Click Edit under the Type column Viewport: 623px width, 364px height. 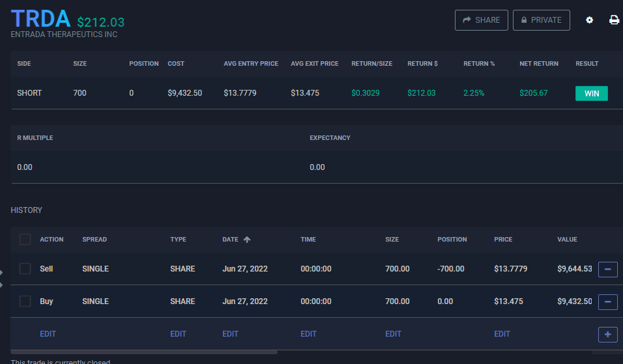point(178,334)
